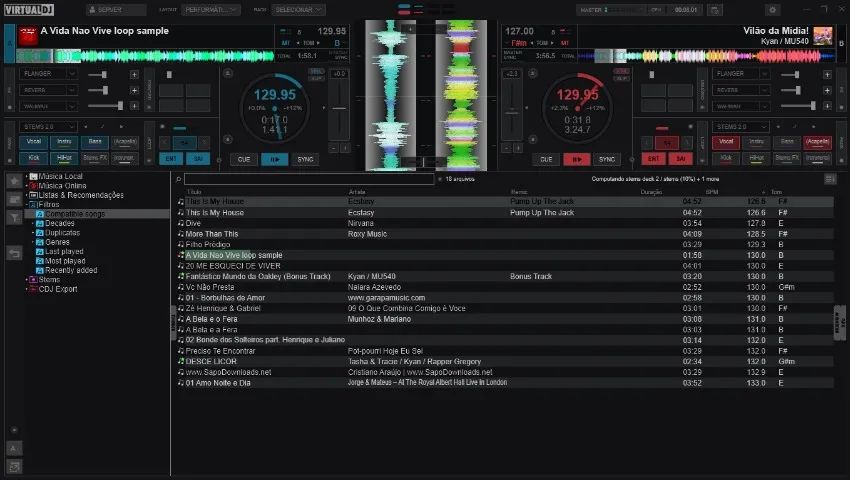Viewport: 850px width, 480px height.
Task: Click left deck pitch plus button
Action: coord(345,148)
